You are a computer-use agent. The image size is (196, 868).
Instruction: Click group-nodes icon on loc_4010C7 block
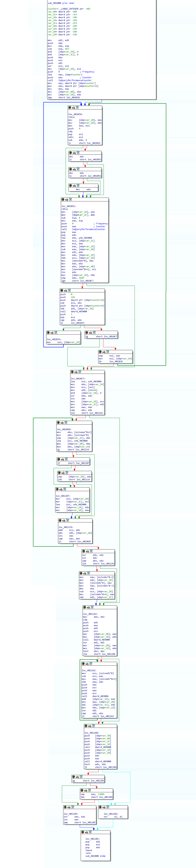point(80,372)
